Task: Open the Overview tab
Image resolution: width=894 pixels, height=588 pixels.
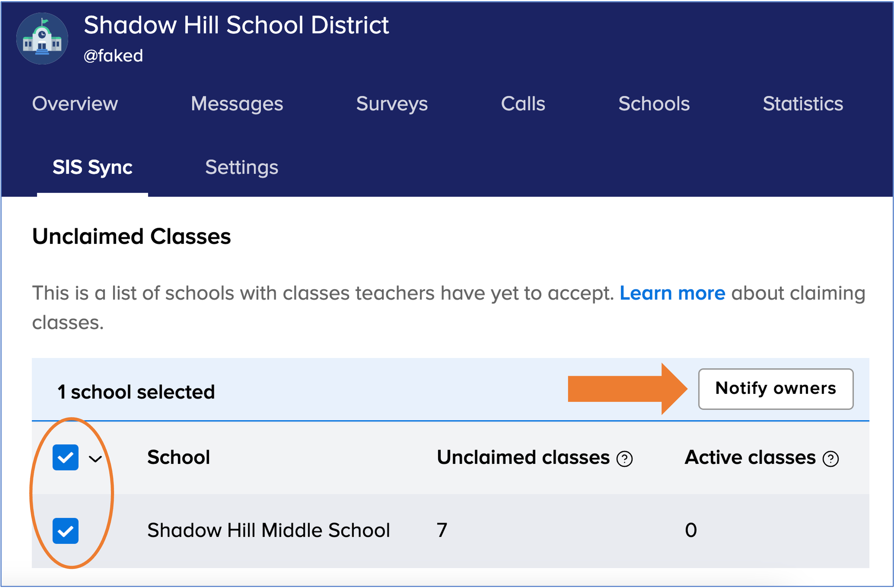Action: pyautogui.click(x=75, y=104)
